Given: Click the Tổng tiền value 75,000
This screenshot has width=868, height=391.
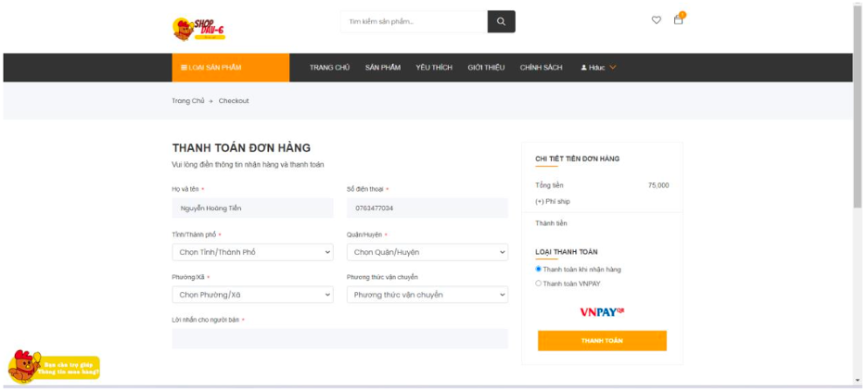Looking at the screenshot, I should pos(658,185).
